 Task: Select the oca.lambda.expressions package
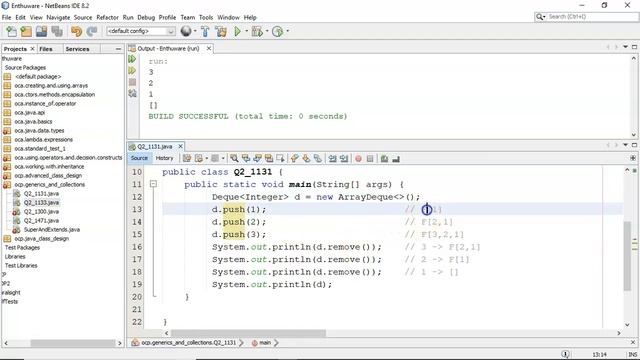44,140
